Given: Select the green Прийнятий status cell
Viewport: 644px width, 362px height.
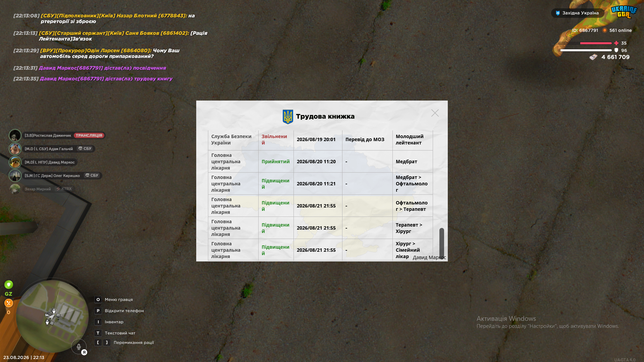Looking at the screenshot, I should (276, 162).
